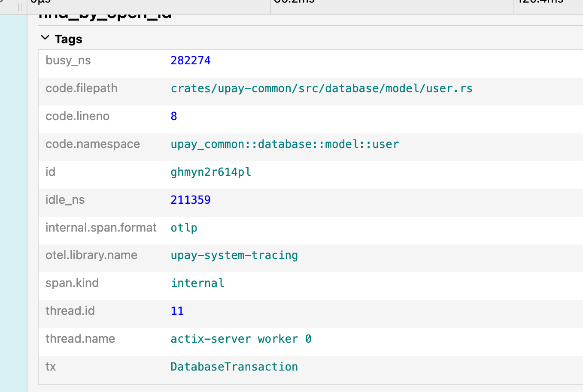Click the tx value DatabaseTransaction

[x=234, y=367]
